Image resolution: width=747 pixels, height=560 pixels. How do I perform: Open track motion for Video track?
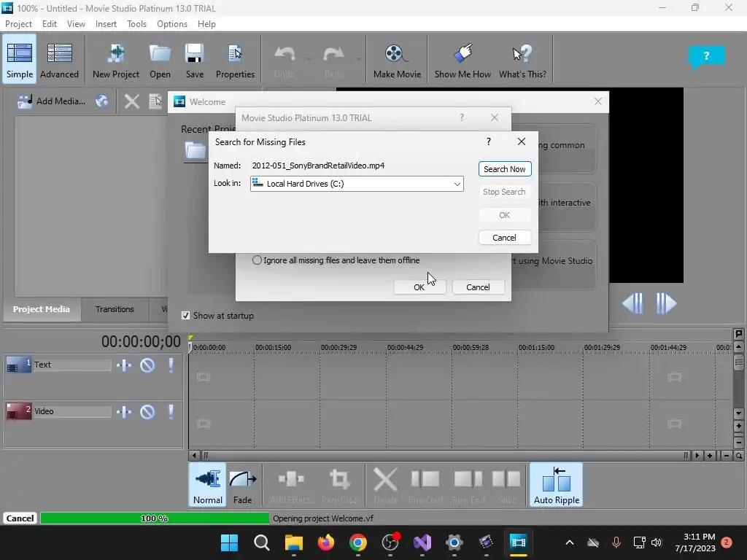click(x=124, y=412)
